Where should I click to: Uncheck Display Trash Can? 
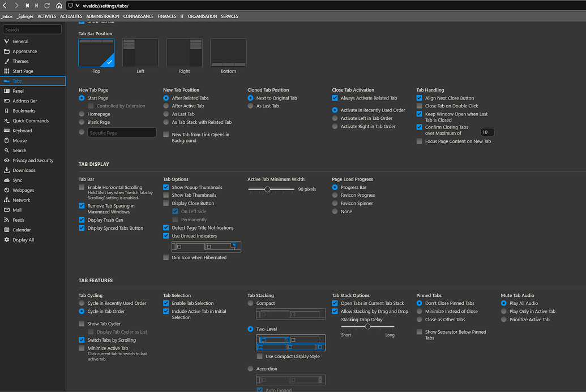coord(81,220)
